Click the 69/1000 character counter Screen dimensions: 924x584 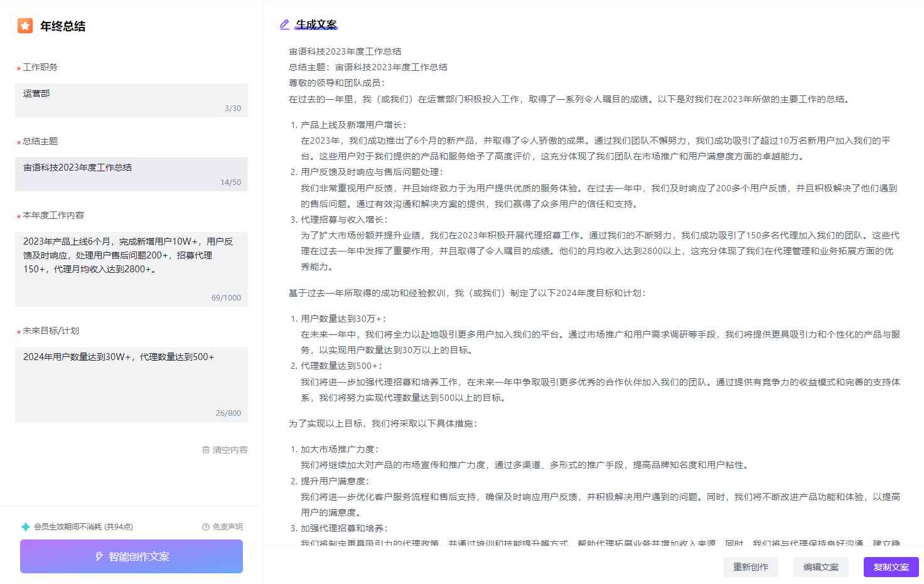point(226,298)
